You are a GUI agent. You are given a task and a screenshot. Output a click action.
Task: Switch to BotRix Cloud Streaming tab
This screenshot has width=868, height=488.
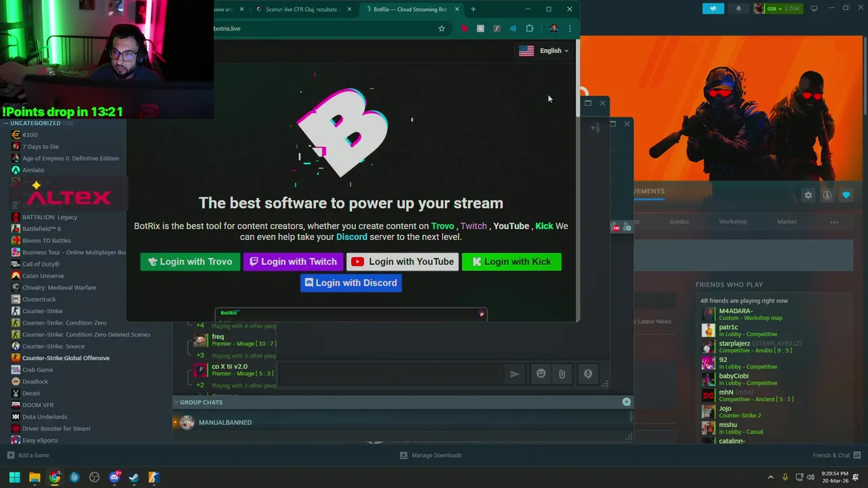click(410, 9)
